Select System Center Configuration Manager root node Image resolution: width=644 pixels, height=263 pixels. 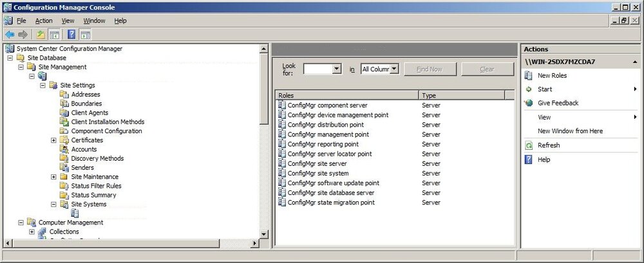coord(70,48)
